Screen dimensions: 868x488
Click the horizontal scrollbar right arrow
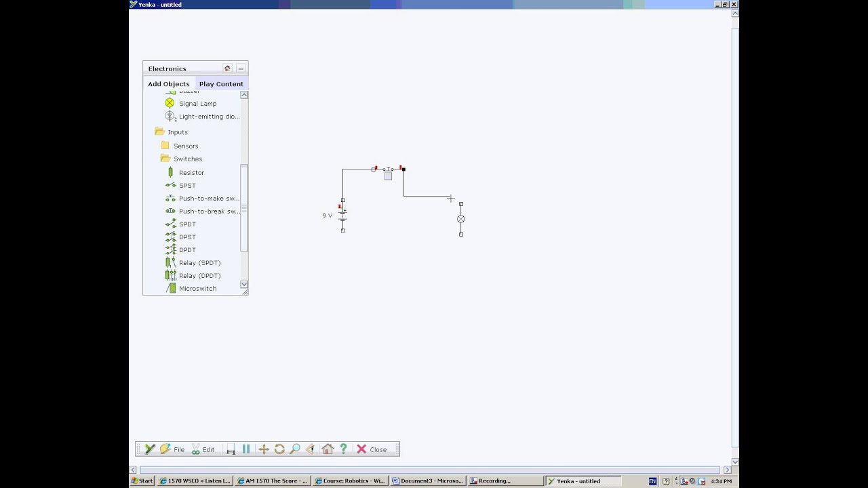coord(727,470)
